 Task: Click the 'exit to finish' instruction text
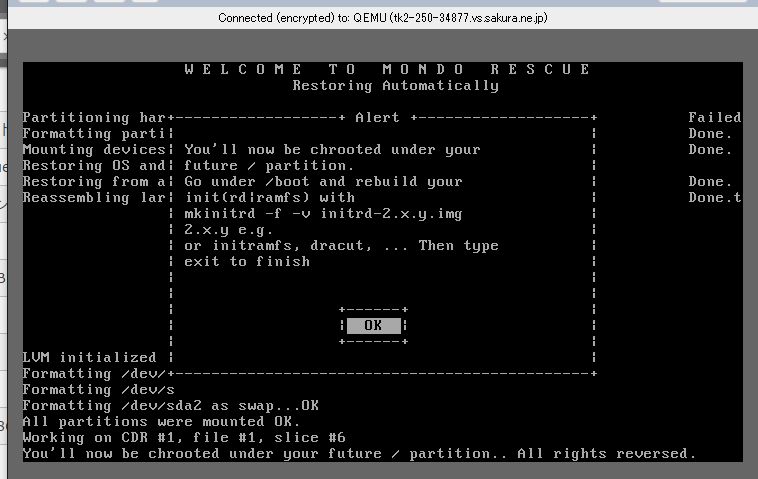(247, 261)
